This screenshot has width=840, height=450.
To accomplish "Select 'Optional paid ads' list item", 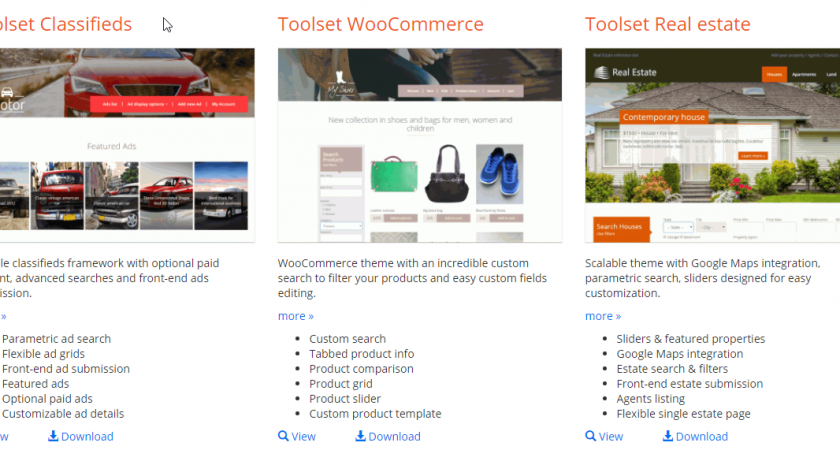I will pyautogui.click(x=47, y=399).
